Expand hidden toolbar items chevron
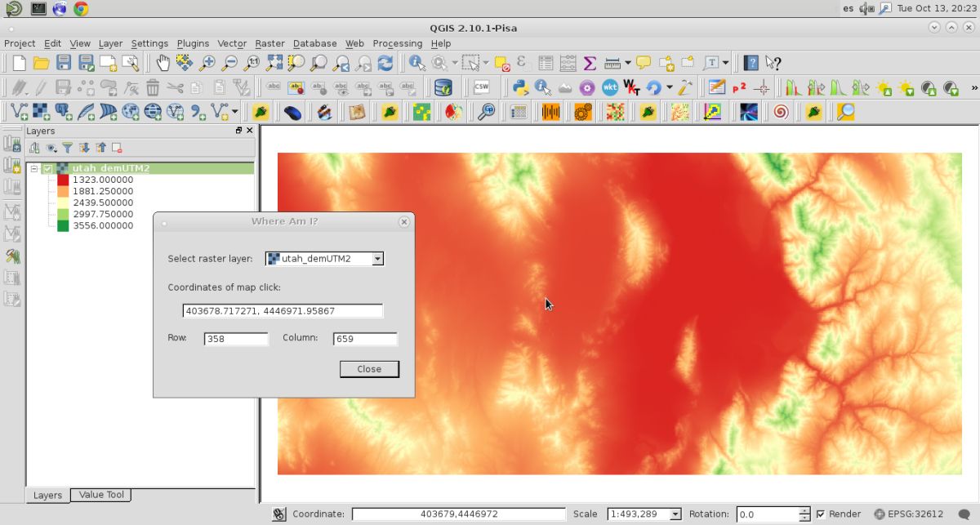This screenshot has height=525, width=980. click(973, 87)
